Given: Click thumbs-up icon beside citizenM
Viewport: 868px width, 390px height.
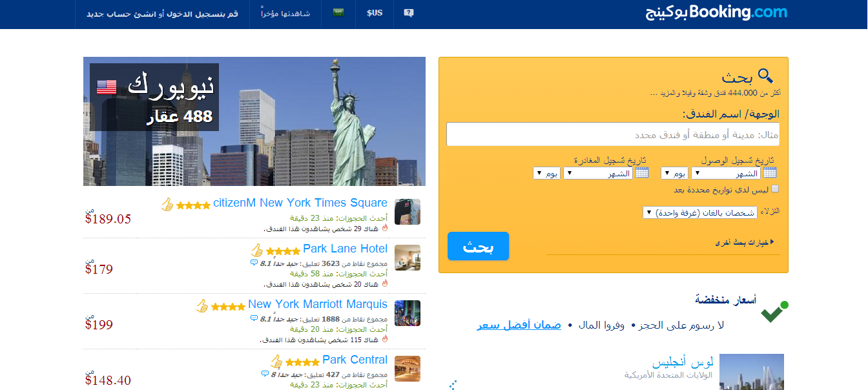Looking at the screenshot, I should [167, 204].
